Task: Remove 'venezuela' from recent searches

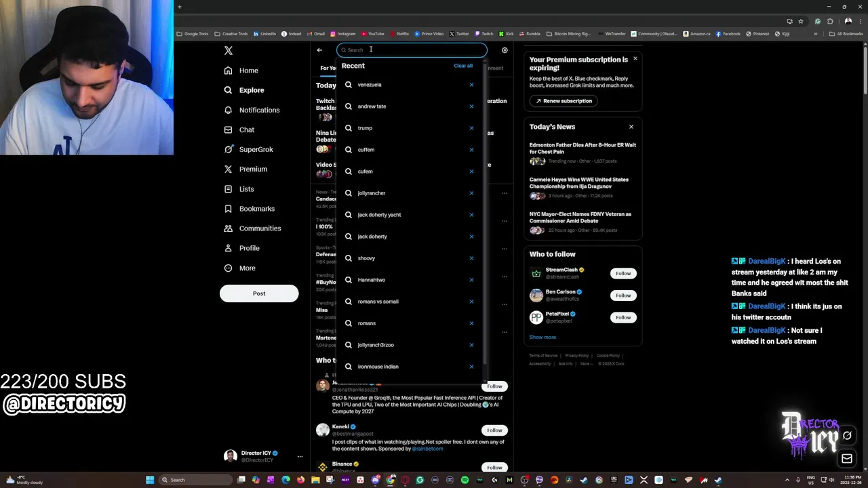Action: tap(471, 85)
